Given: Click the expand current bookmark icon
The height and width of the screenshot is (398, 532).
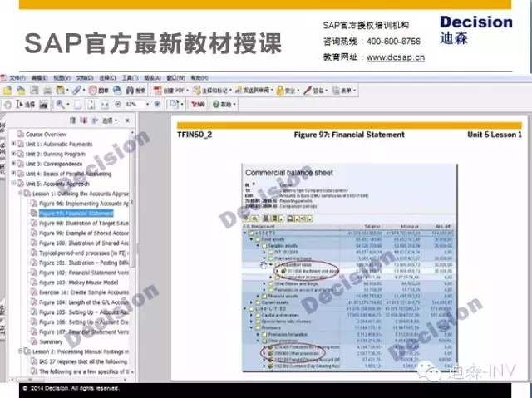Looking at the screenshot, I should [95, 120].
